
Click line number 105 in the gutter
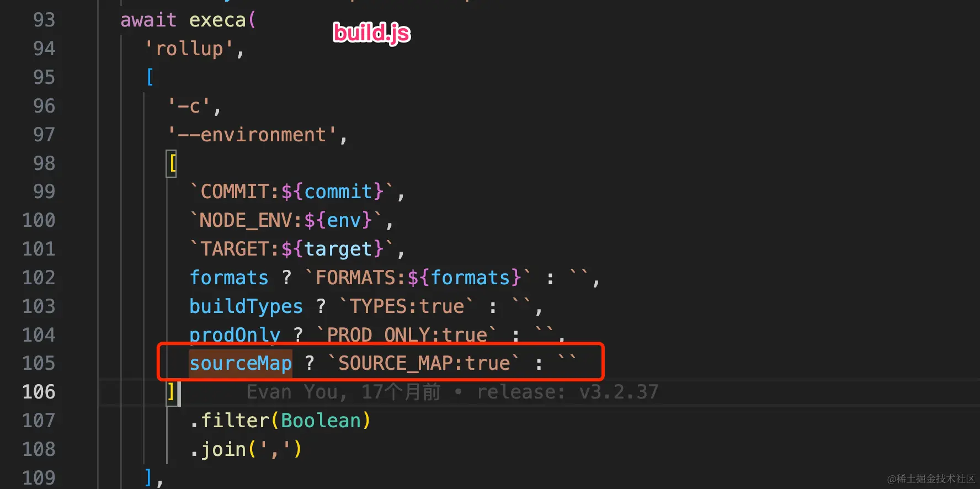(x=39, y=363)
